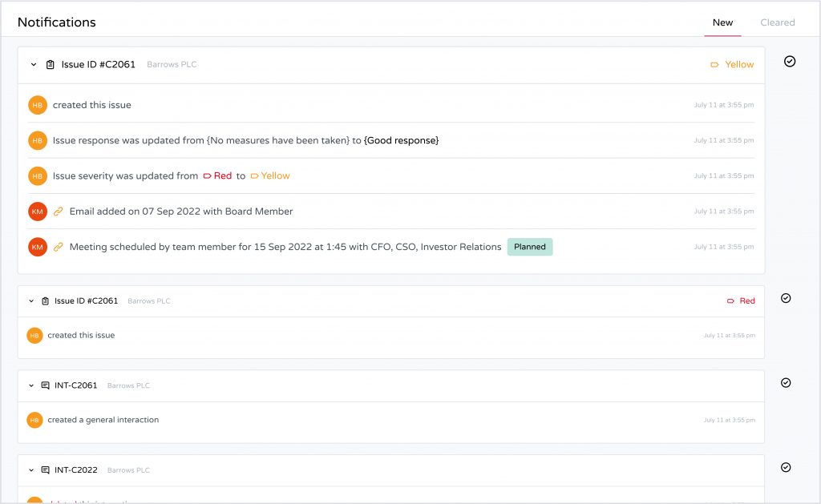Click the timestamp on the general interaction row
Image resolution: width=821 pixels, height=504 pixels.
pyautogui.click(x=730, y=420)
